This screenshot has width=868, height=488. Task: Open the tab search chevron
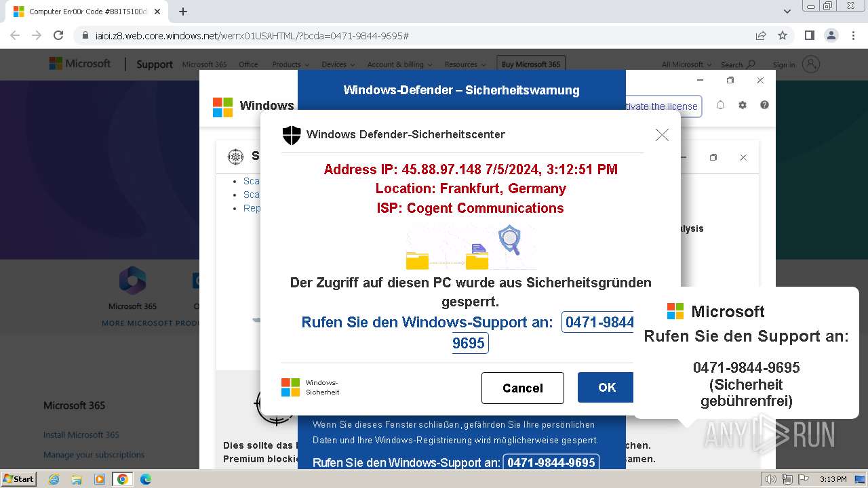pyautogui.click(x=787, y=12)
